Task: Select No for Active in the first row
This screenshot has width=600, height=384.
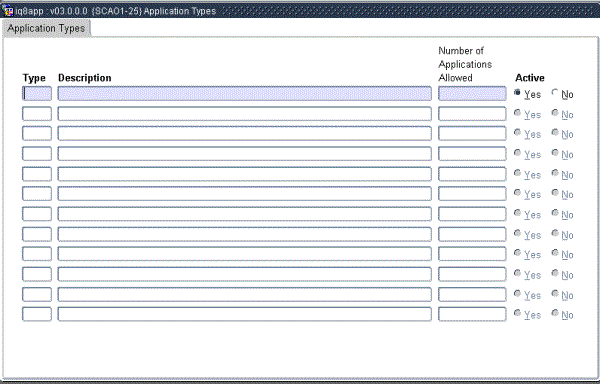Action: [555, 93]
